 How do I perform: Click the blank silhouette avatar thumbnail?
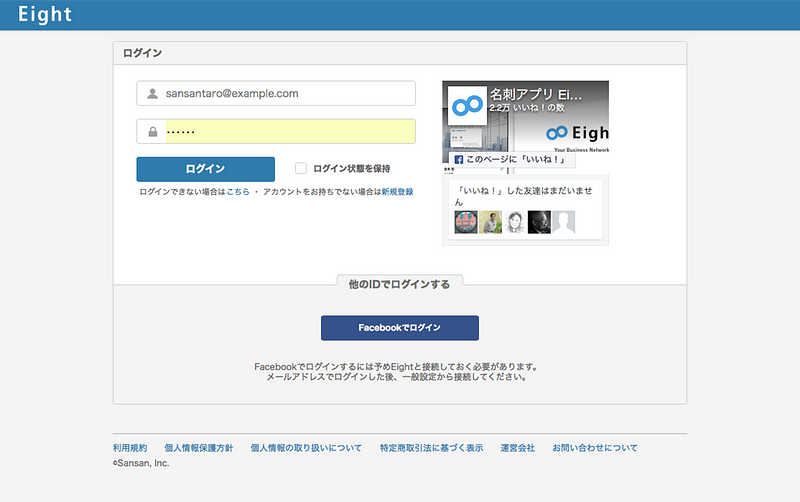click(x=564, y=222)
